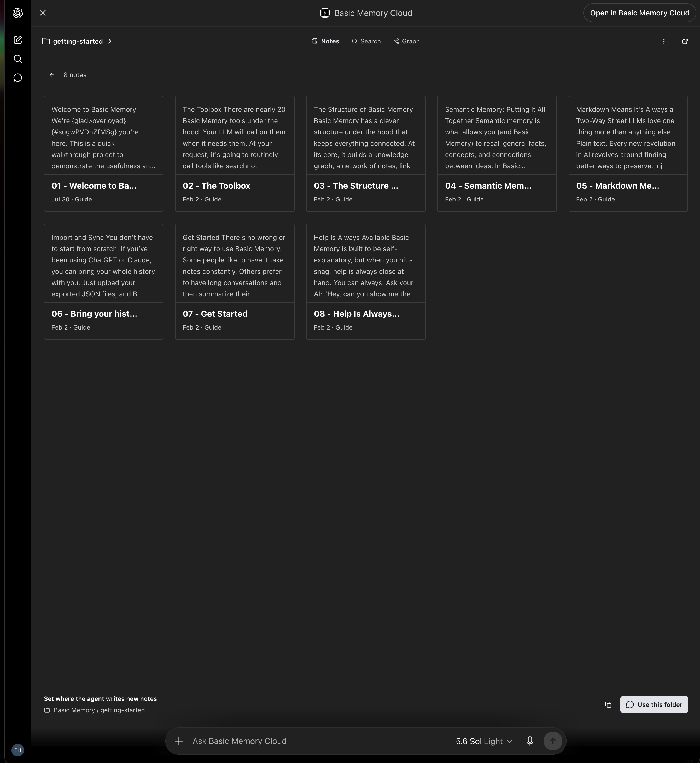Screen dimensions: 700x763
Task: Open the three-dot more options menu
Action: click(664, 41)
